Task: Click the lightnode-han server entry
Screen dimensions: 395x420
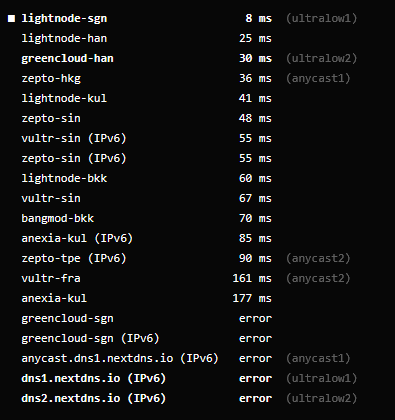Action: point(64,38)
